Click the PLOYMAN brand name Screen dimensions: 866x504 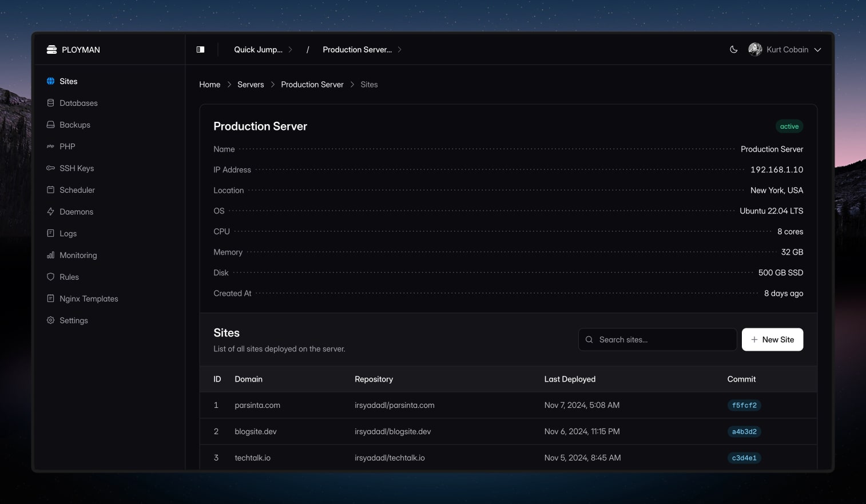[81, 50]
